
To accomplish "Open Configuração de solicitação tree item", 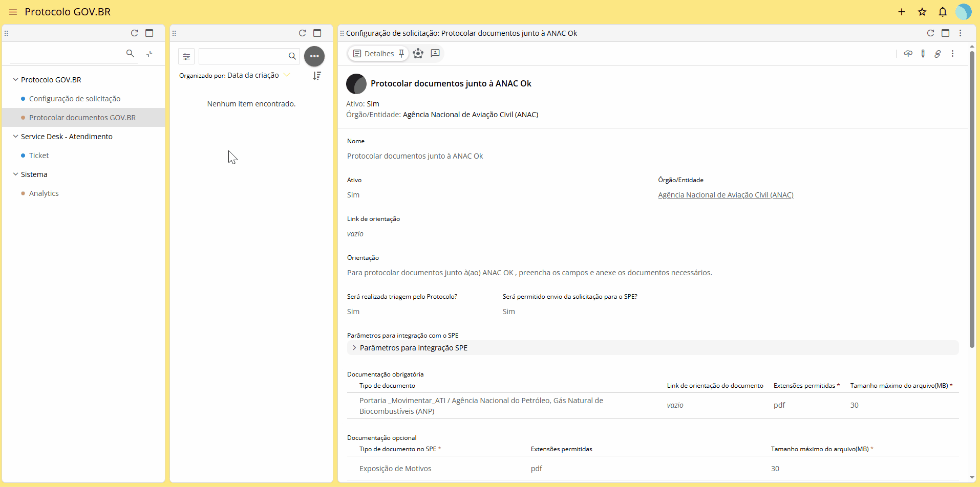I will [x=75, y=99].
